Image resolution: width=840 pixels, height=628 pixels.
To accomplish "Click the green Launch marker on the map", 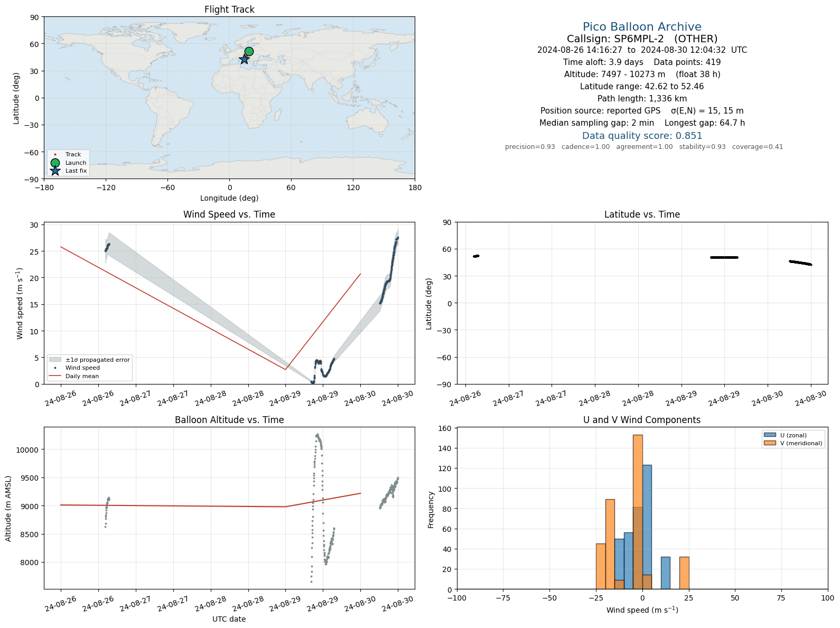I will 249,51.
